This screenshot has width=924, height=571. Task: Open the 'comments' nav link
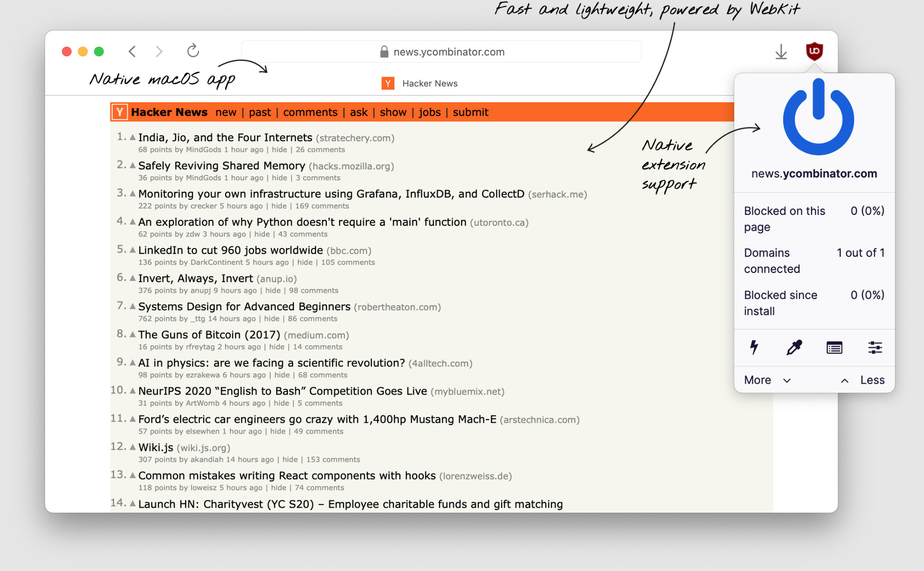pos(310,112)
